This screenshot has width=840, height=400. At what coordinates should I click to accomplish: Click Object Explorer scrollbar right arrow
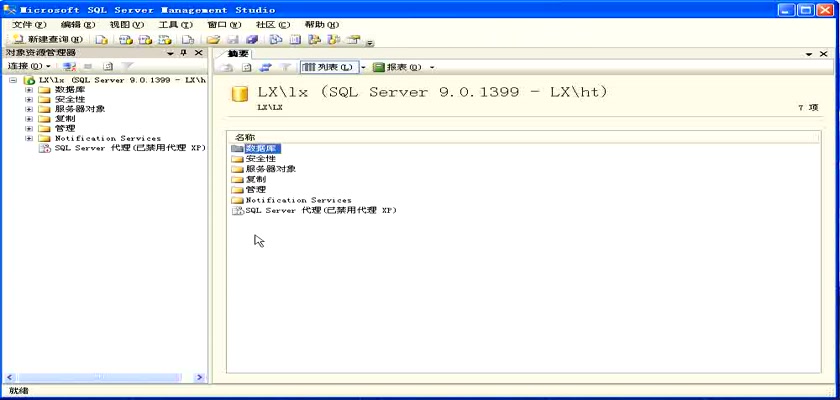(x=199, y=378)
